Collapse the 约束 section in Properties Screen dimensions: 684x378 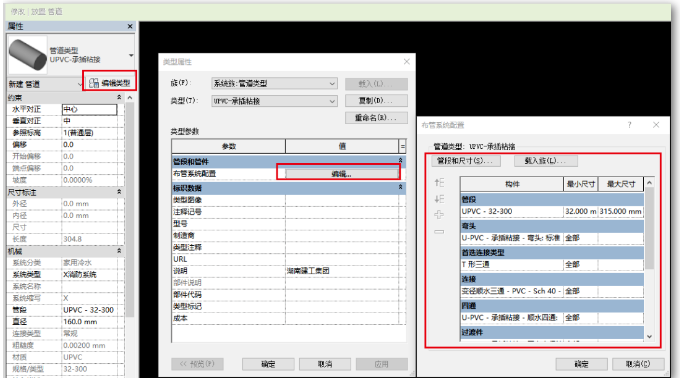(119, 97)
